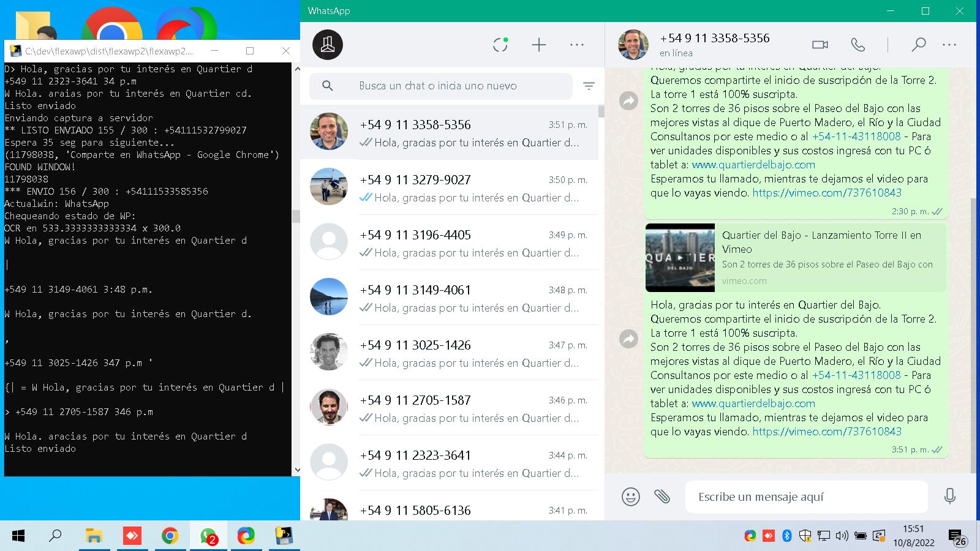Viewport: 980px width, 551px height.
Task: Start a video call with contact
Action: click(x=820, y=45)
